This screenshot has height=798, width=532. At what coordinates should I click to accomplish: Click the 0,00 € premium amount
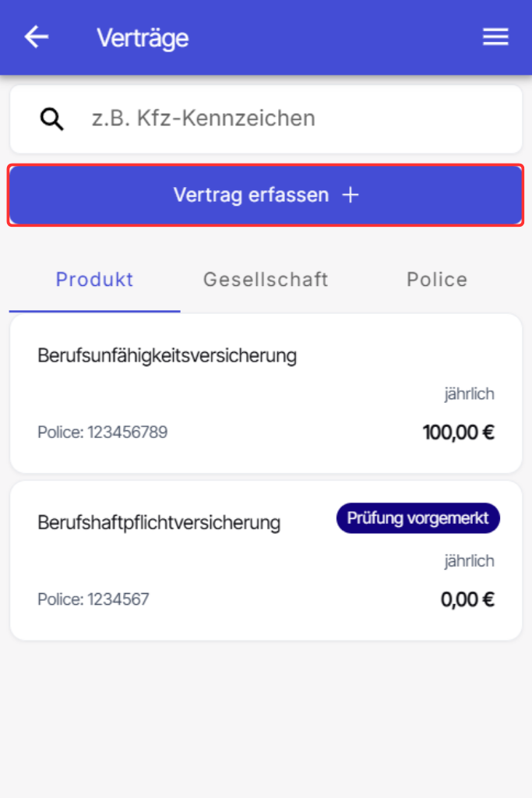(x=467, y=600)
